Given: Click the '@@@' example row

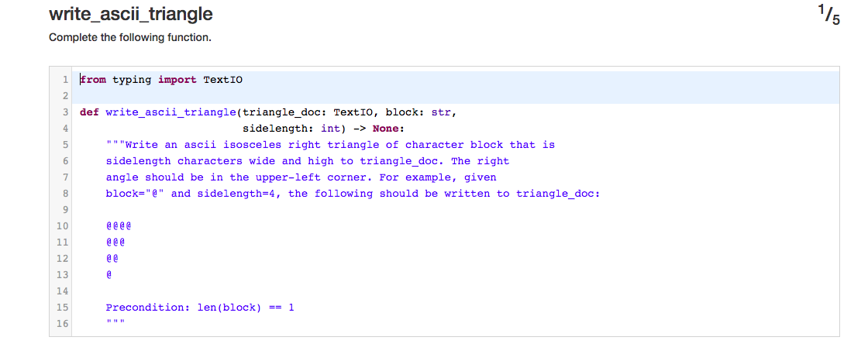Looking at the screenshot, I should point(115,243).
